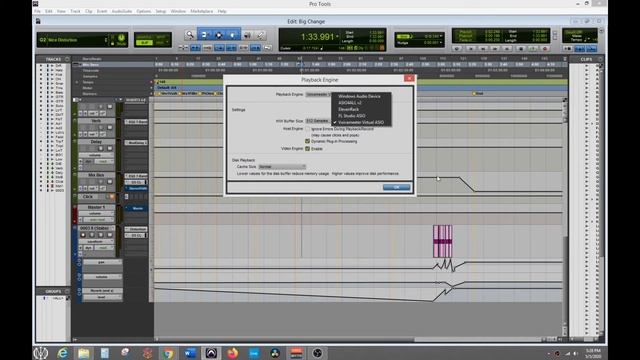The width and height of the screenshot is (640, 360).
Task: Open Internet Explorer from the taskbar
Action: 62,353
